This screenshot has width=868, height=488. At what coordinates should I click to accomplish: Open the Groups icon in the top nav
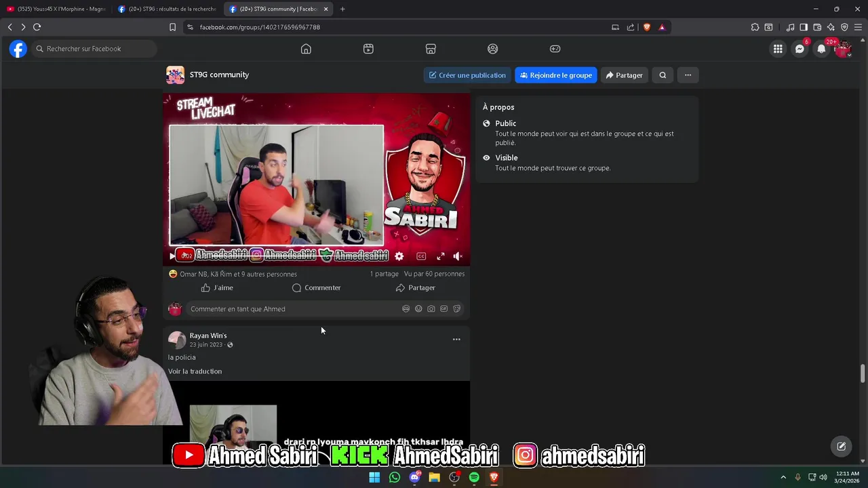point(493,49)
